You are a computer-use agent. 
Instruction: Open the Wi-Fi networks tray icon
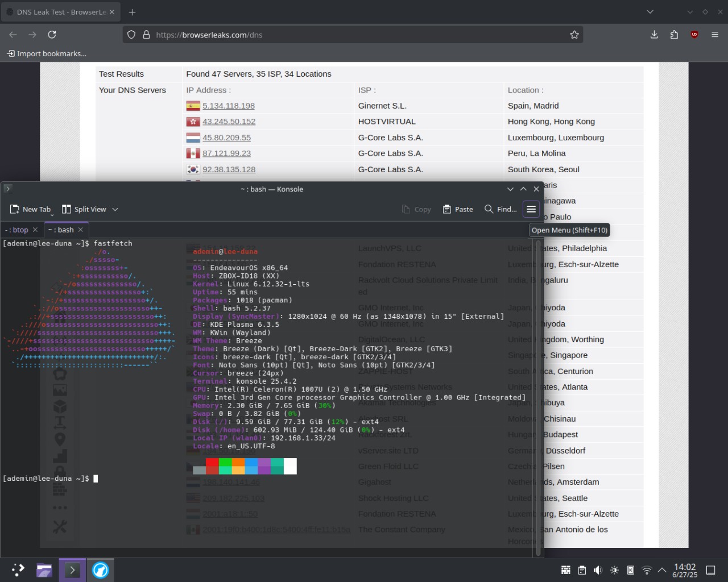[647, 570]
